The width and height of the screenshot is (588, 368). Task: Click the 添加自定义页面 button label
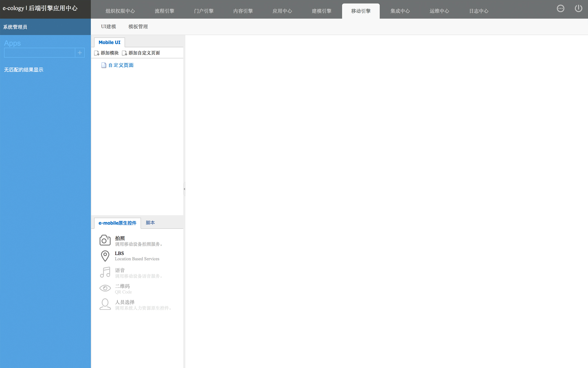pyautogui.click(x=144, y=53)
